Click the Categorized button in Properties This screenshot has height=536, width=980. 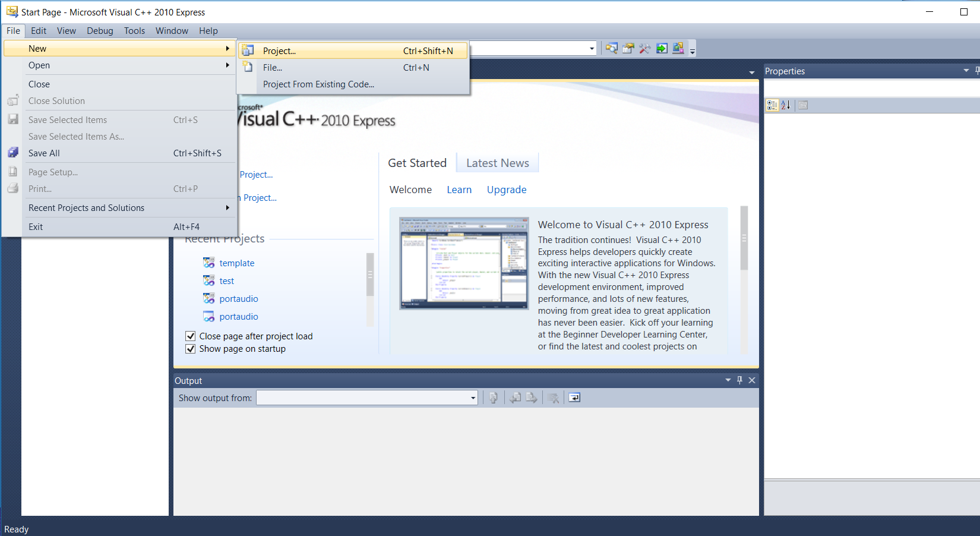(x=772, y=105)
